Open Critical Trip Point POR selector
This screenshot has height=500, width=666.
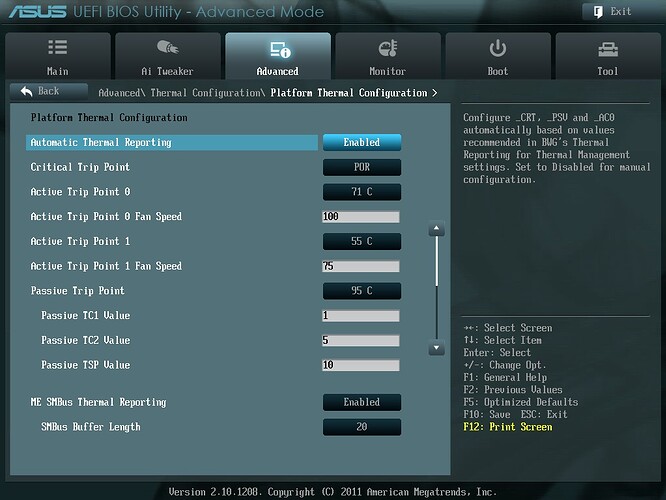click(x=361, y=167)
